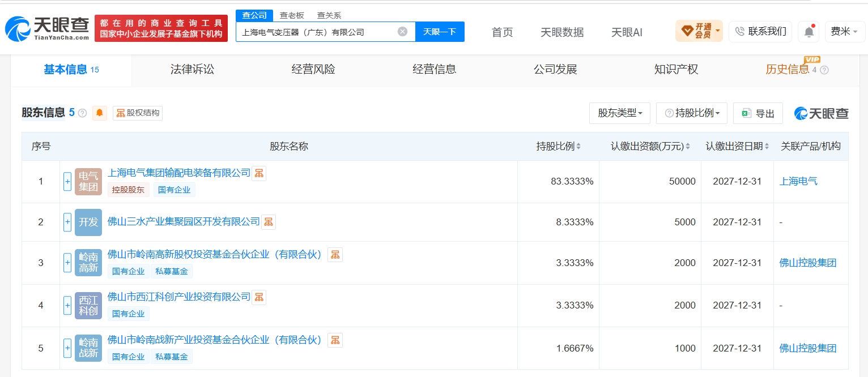The height and width of the screenshot is (377, 868).
Task: Open equity structure icon for 佛山市岭南战新产业投资基金合伙企业
Action: pos(335,340)
